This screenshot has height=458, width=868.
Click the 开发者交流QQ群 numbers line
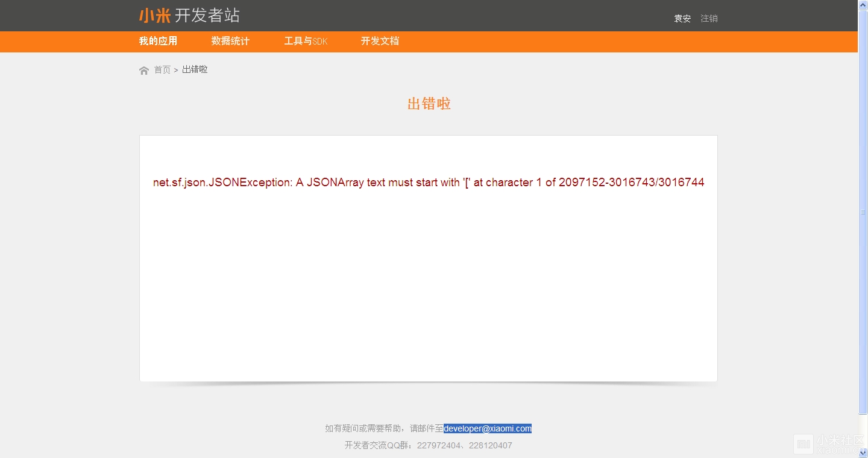click(x=429, y=445)
